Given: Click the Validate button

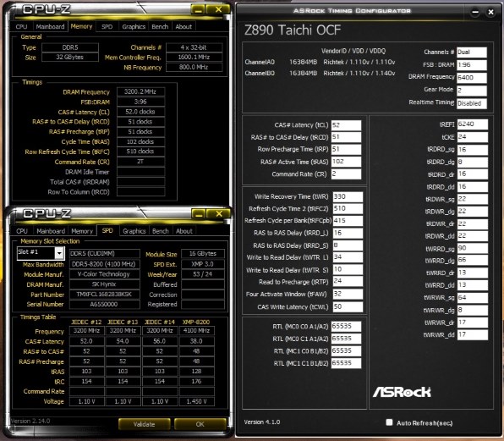Looking at the screenshot, I should (144, 424).
